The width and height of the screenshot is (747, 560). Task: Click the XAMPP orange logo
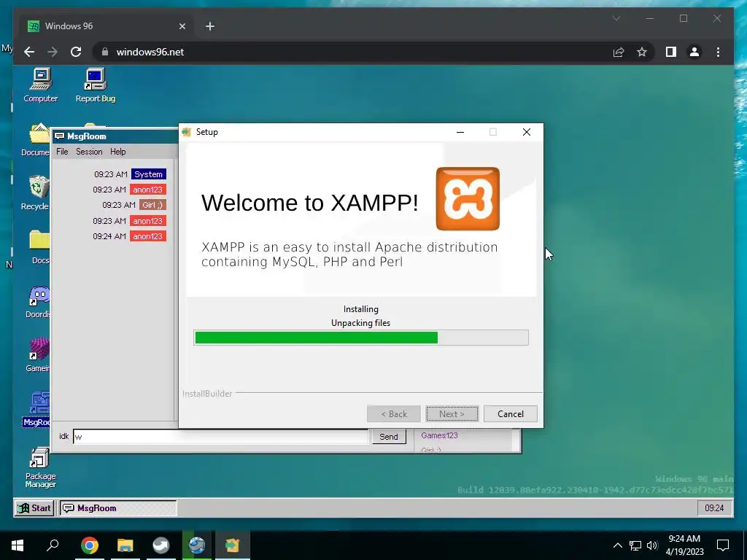tap(468, 198)
